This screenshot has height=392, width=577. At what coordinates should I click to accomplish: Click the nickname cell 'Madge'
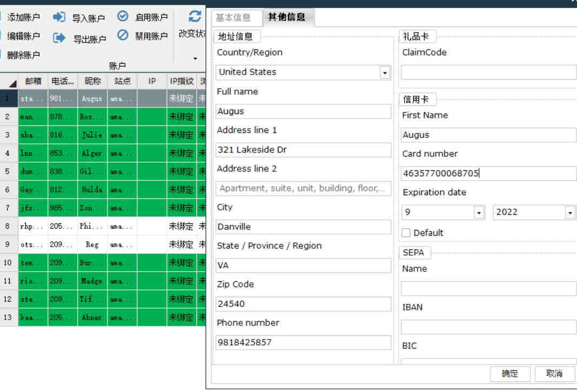point(92,281)
